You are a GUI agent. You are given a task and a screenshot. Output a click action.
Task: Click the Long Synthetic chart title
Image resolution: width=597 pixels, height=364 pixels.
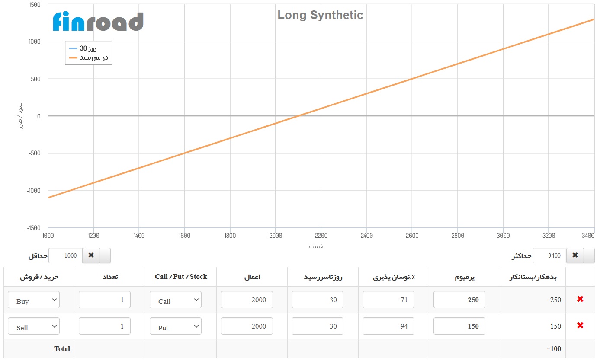[320, 15]
